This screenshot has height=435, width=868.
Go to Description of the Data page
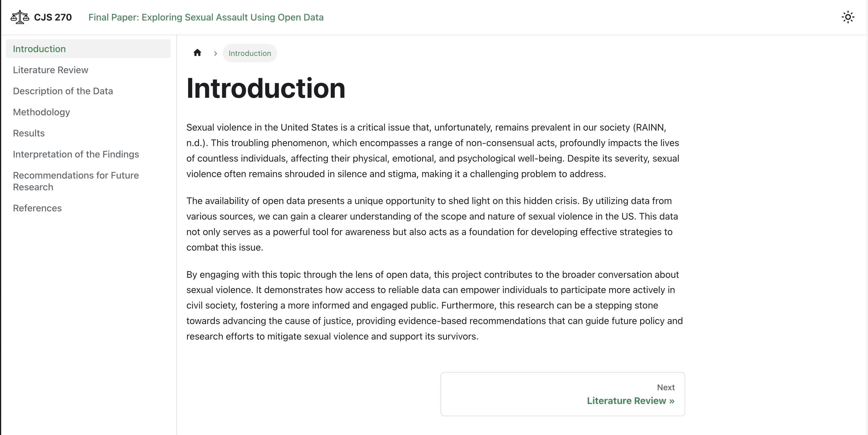pyautogui.click(x=88, y=91)
